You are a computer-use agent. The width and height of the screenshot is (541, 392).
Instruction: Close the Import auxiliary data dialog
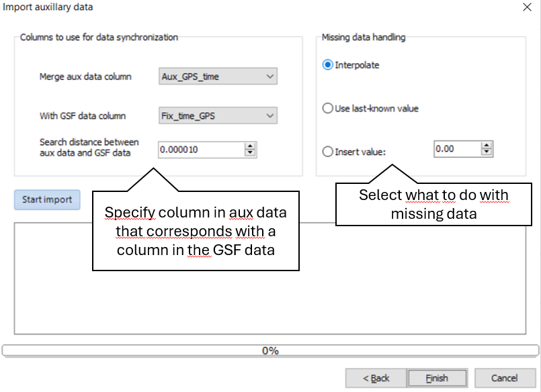[527, 7]
